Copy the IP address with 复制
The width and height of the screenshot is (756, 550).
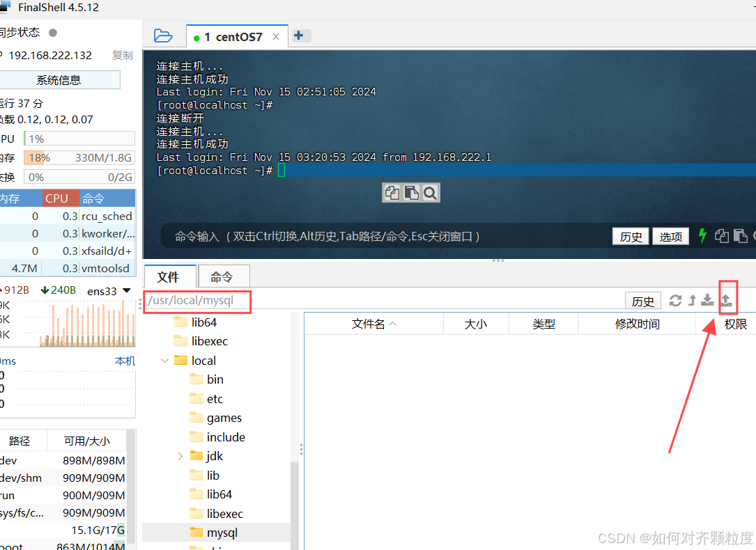point(122,56)
